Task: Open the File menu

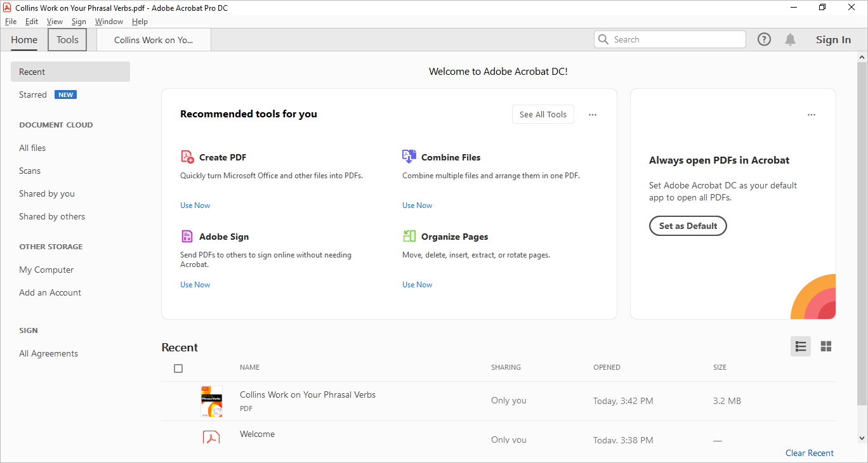Action: [11, 22]
